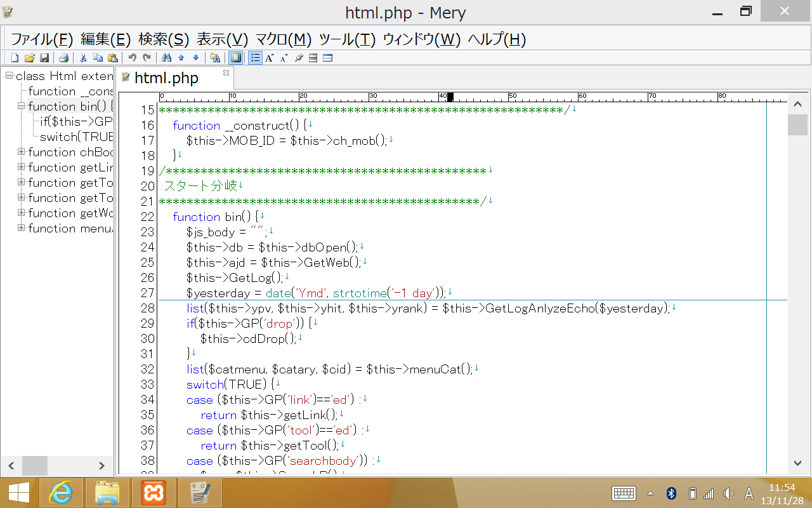Click the Paste clipboard icon
This screenshot has width=812, height=508.
(x=112, y=58)
